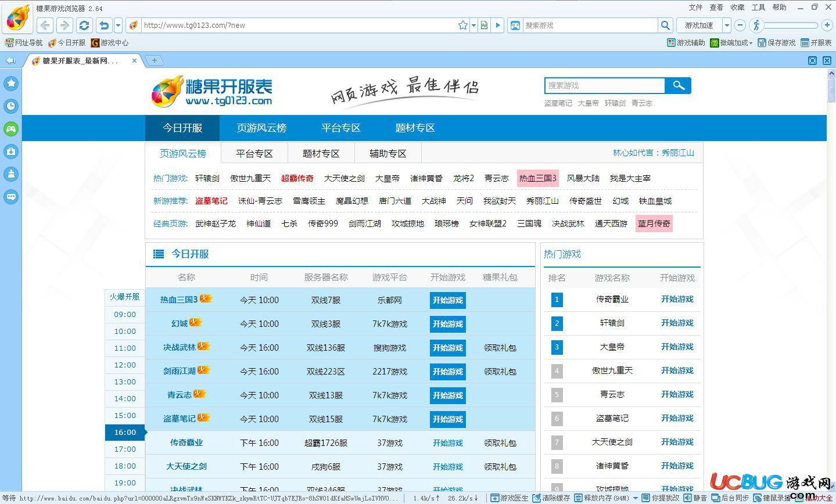836x504 pixels.
Task: Click the play/go arrow in the address bar
Action: point(498,25)
